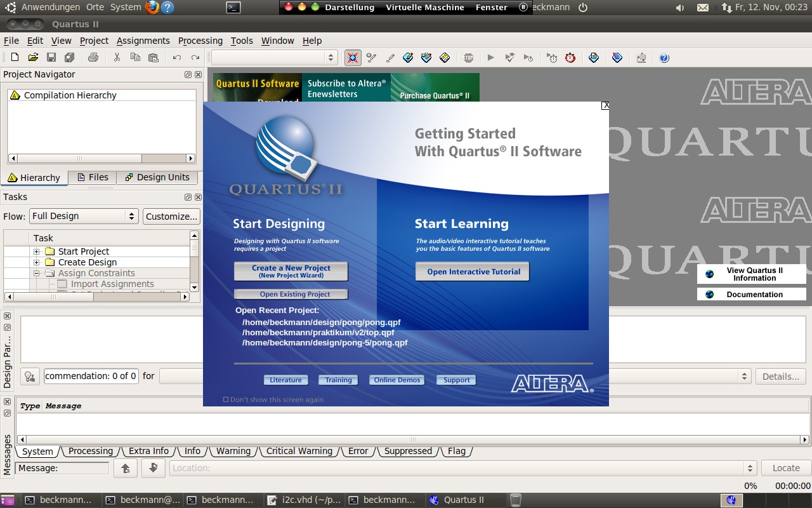Click View Quartus II Information link
812x508 pixels.
(x=752, y=274)
